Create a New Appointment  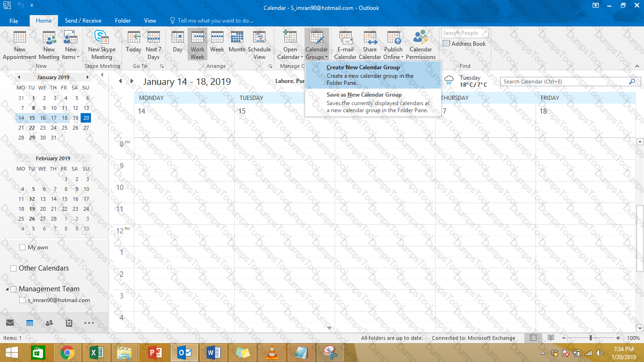pyautogui.click(x=19, y=46)
